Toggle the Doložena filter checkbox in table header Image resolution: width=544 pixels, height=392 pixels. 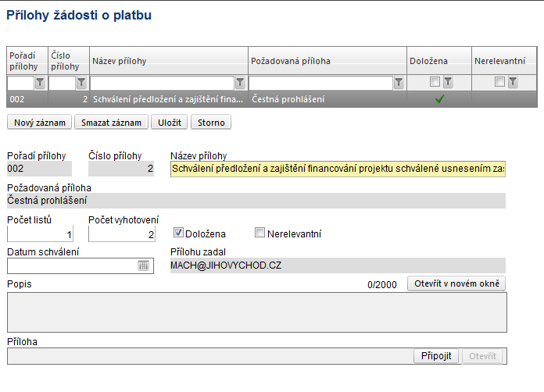click(435, 81)
